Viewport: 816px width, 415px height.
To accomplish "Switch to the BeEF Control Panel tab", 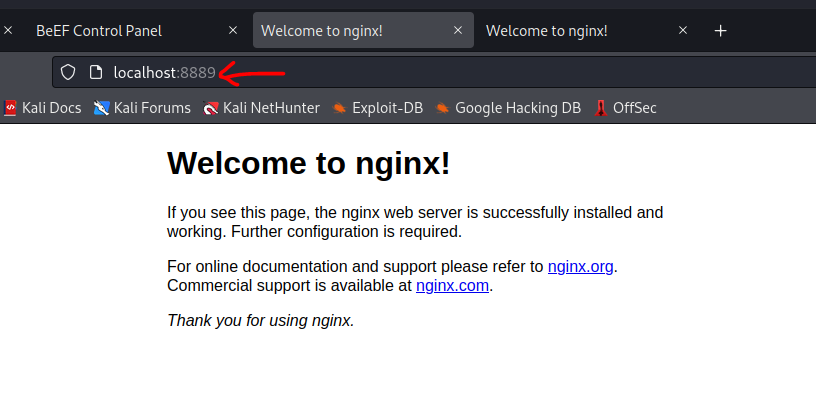I will (99, 31).
